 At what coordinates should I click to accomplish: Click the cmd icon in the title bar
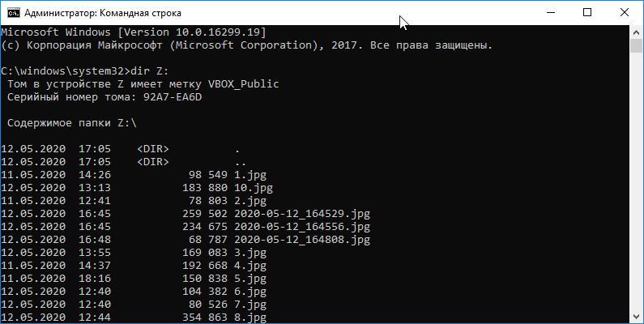pos(13,13)
